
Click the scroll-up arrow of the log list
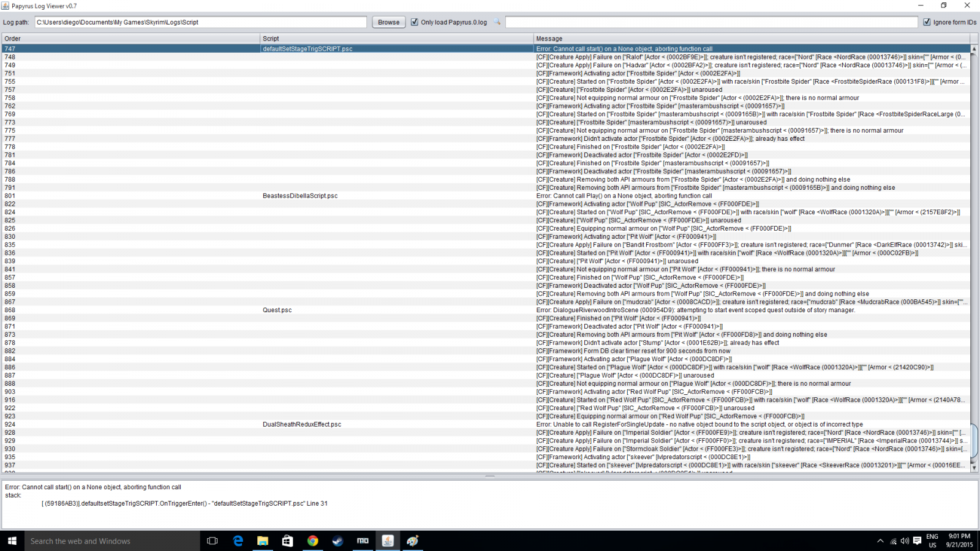coord(974,48)
